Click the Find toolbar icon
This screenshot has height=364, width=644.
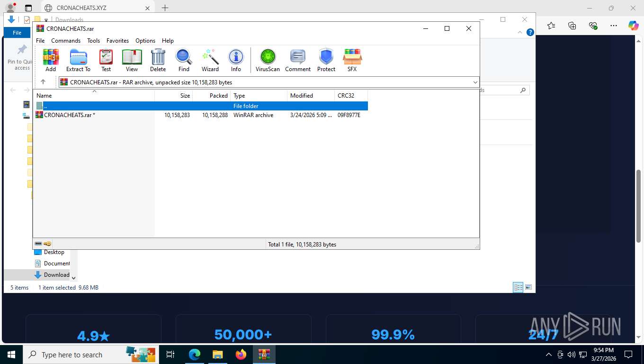coord(184,60)
